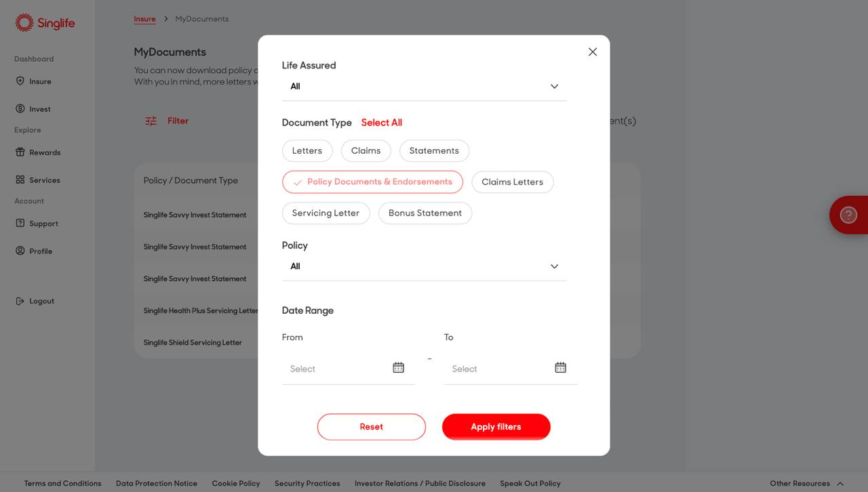Go to Profile in the sidebar
The width and height of the screenshot is (868, 492).
click(x=41, y=251)
